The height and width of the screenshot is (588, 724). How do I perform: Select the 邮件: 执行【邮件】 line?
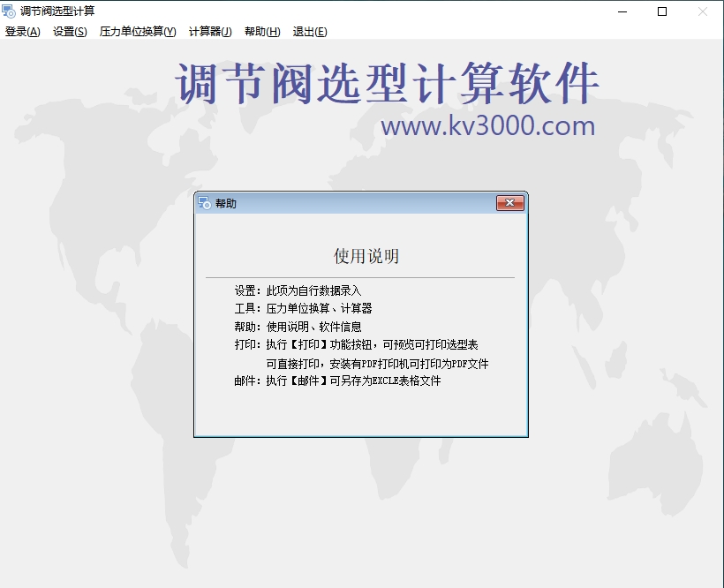pos(337,381)
